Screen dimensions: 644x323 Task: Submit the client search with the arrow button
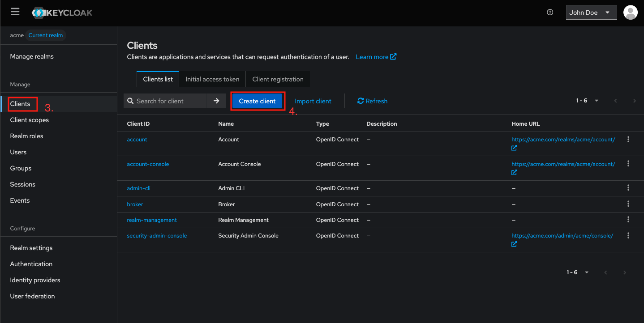(216, 101)
